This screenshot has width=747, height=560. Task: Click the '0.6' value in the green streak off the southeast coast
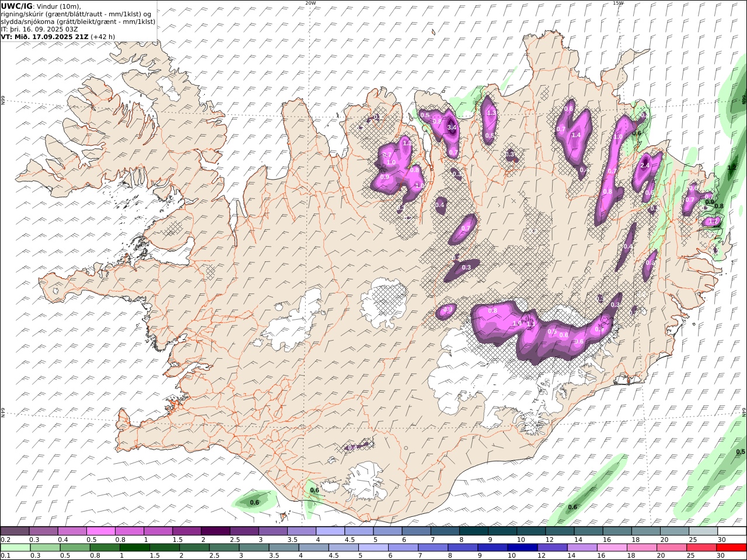[x=573, y=507]
